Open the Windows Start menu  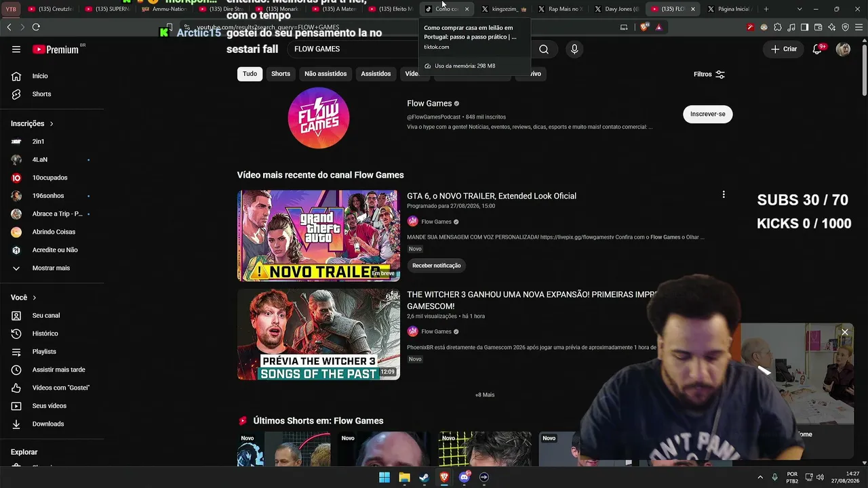[x=384, y=477]
